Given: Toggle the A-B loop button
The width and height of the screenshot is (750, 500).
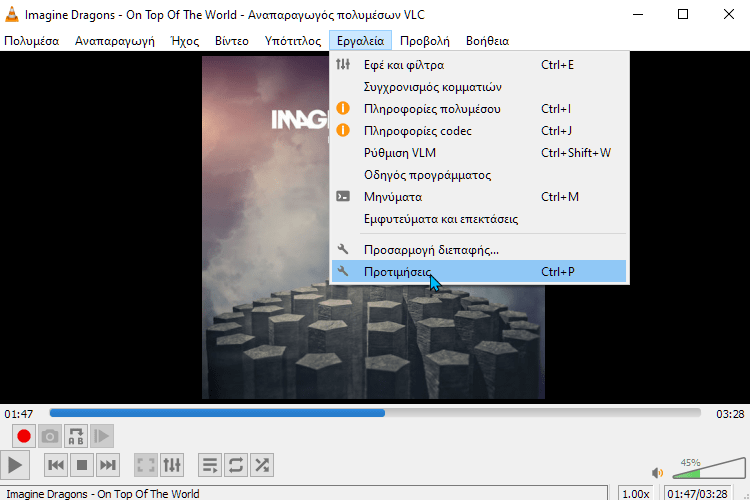Looking at the screenshot, I should 76,436.
